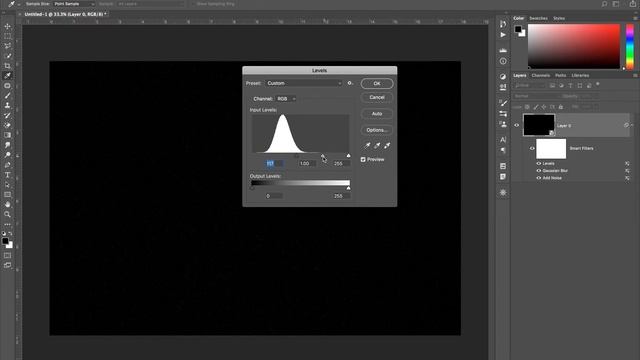Click the foreground color swatch in toolbar
The image size is (640, 360).
pos(5,241)
